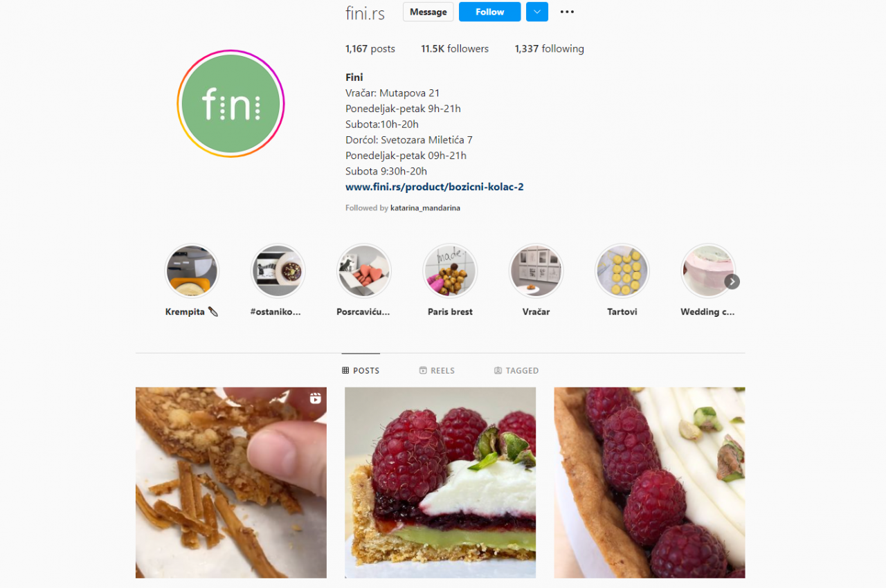The height and width of the screenshot is (588, 886).
Task: Expand the suggested accounts dropdown arrow
Action: (537, 12)
